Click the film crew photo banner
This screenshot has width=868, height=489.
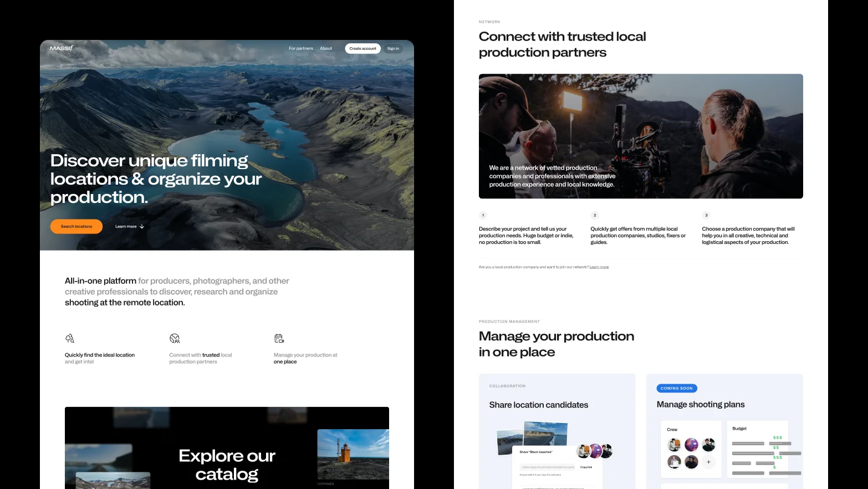[641, 136]
